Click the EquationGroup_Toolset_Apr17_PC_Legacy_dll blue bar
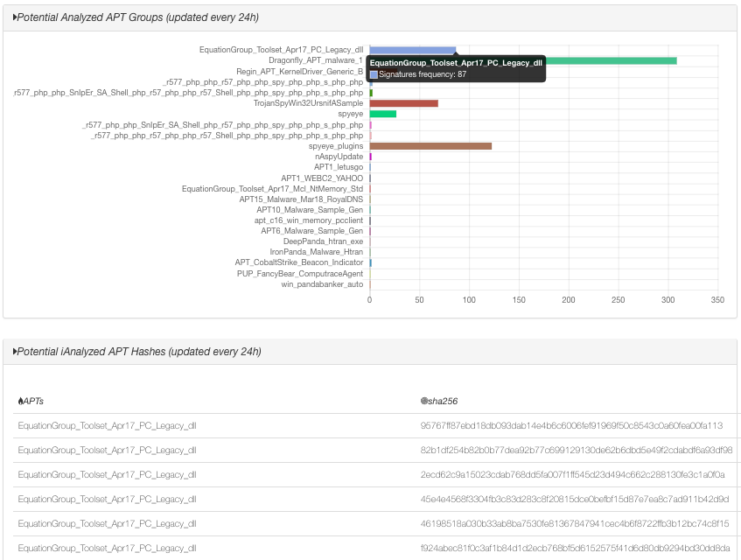Viewport: 741px width, 560px height. tap(412, 50)
